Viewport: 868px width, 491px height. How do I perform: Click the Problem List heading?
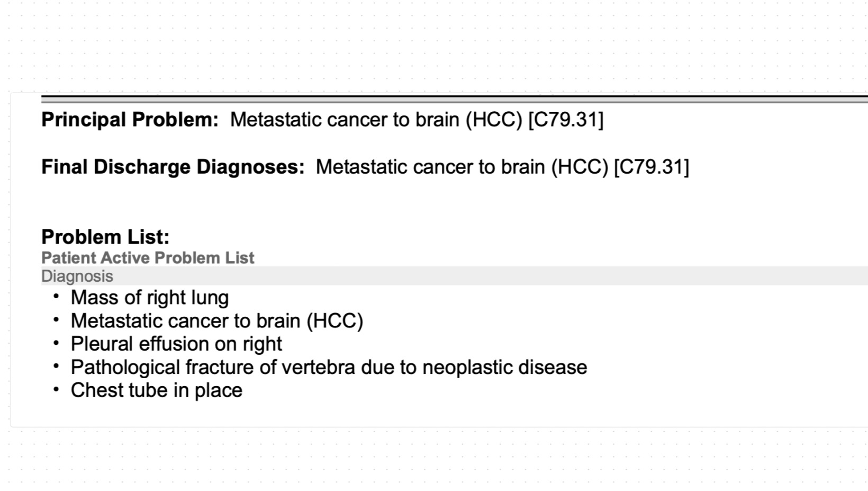point(105,237)
